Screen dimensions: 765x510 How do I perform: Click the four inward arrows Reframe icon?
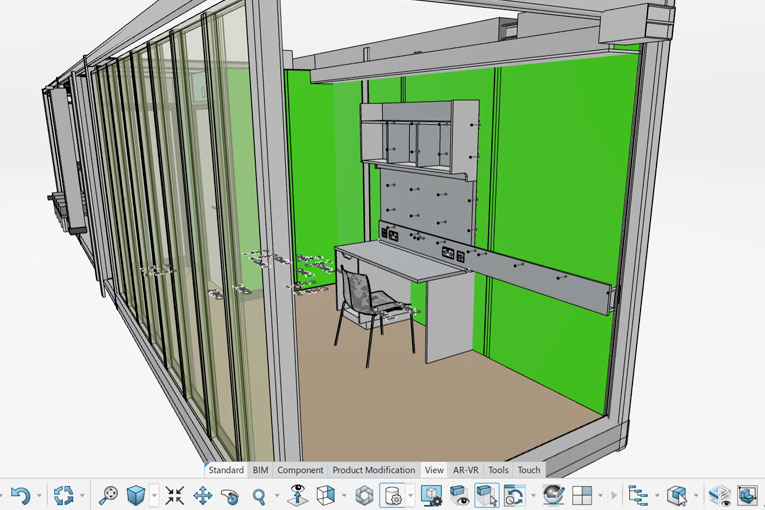pyautogui.click(x=174, y=495)
